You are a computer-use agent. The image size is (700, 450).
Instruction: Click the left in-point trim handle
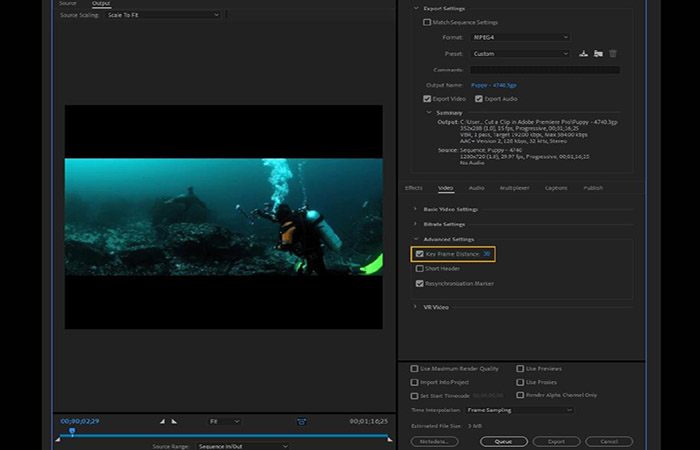pyautogui.click(x=58, y=440)
